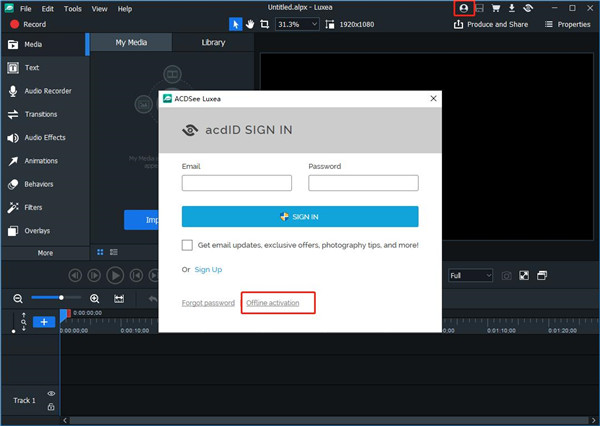
Task: Zoom out the timeline with minus magnifier
Action: (x=18, y=299)
